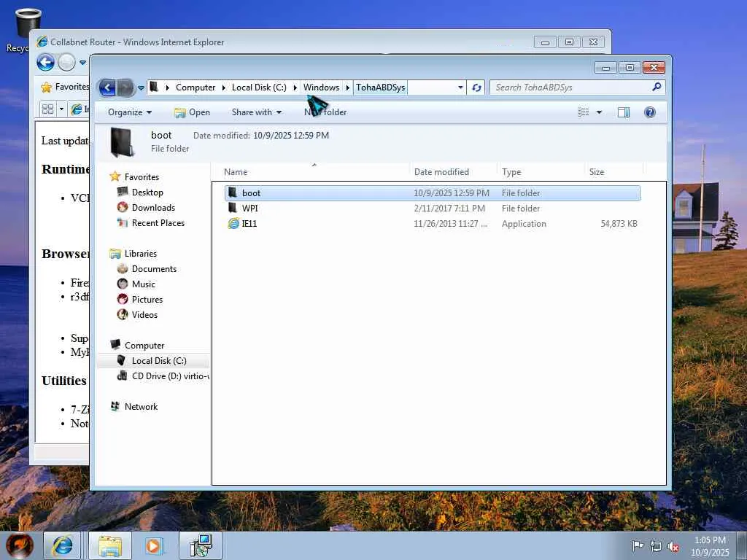This screenshot has width=747, height=560.
Task: Expand arrow after Windows breadcrumb
Action: pos(348,87)
